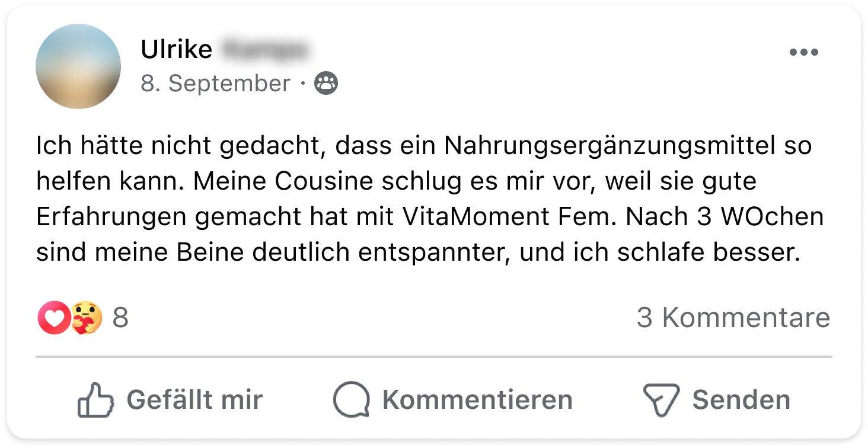Click the speech bubble comment icon
This screenshot has height=448, width=868.
[352, 400]
